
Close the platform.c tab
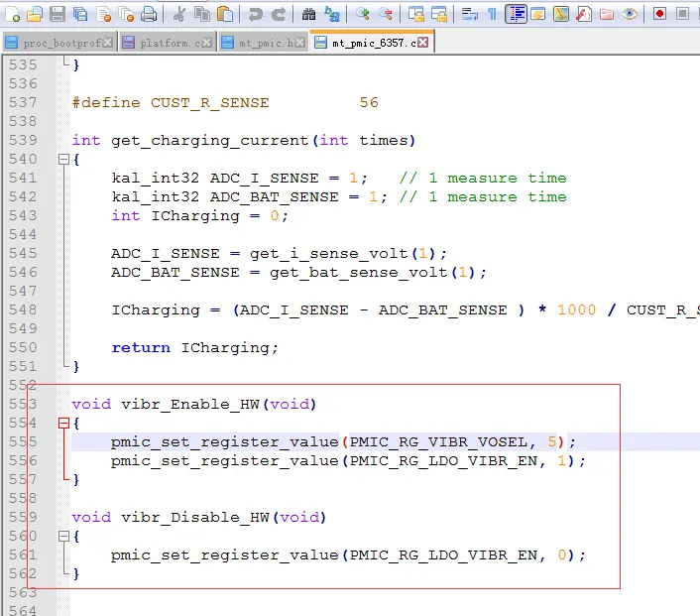[x=206, y=43]
